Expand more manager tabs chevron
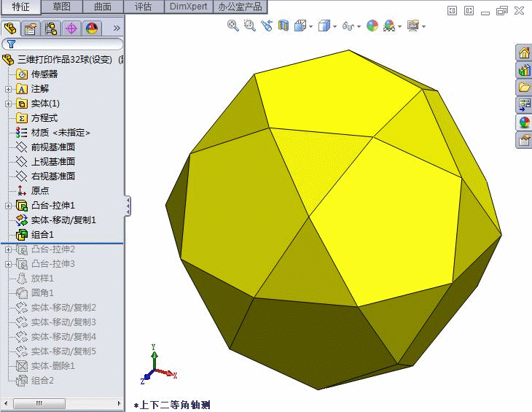The image size is (532, 412). (117, 28)
